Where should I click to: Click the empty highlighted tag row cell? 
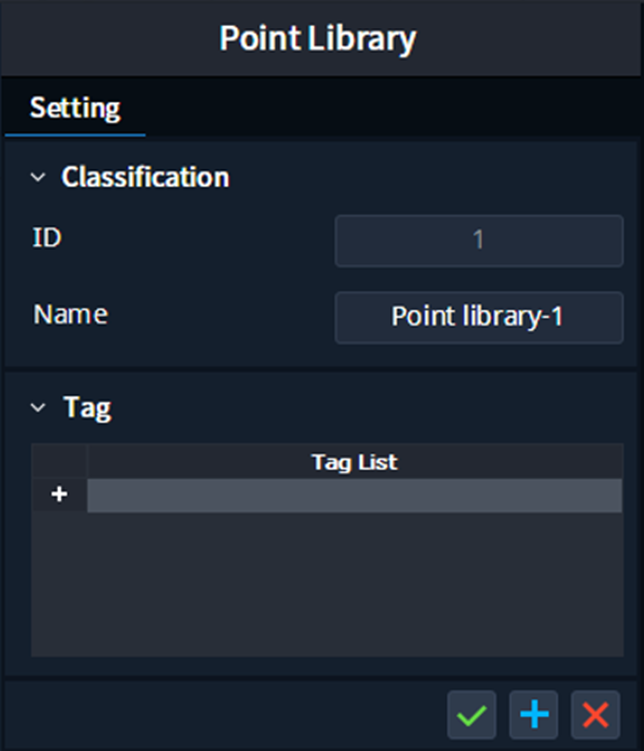click(355, 495)
